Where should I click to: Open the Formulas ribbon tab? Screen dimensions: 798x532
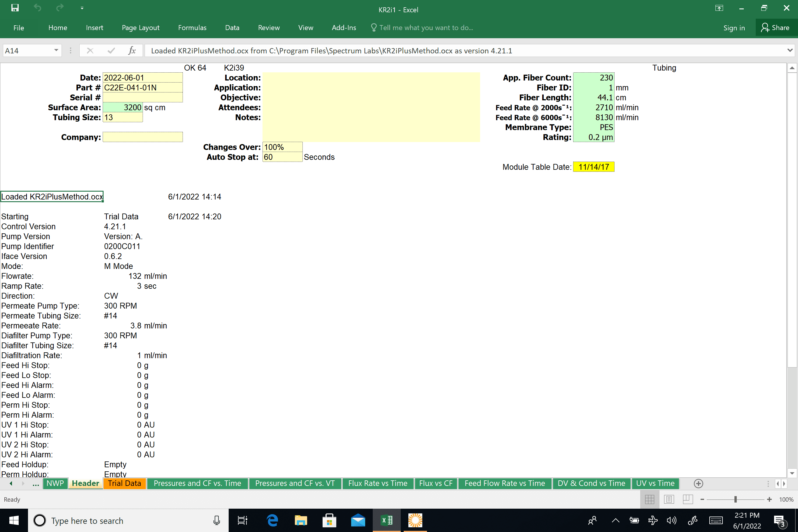coord(192,28)
